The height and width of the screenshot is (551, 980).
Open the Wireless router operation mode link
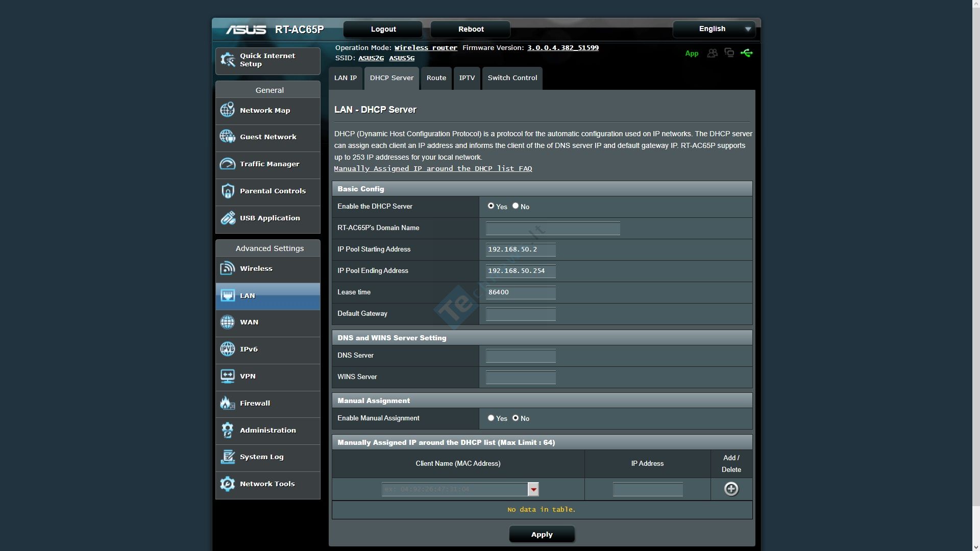pos(426,48)
